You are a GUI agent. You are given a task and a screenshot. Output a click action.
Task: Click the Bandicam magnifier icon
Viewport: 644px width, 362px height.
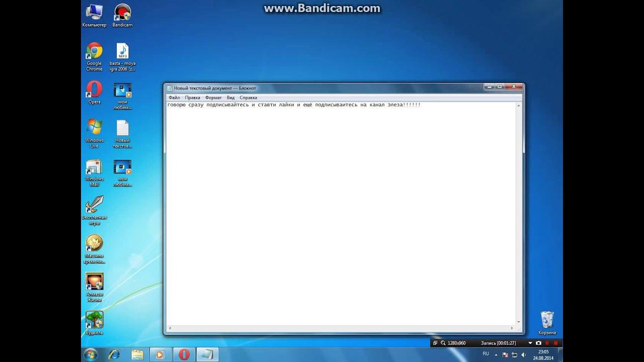[443, 343]
